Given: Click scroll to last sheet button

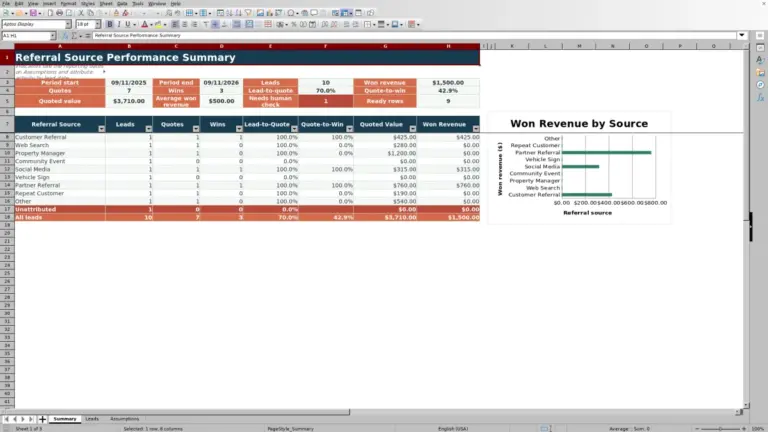Looking at the screenshot, I should pos(31,419).
